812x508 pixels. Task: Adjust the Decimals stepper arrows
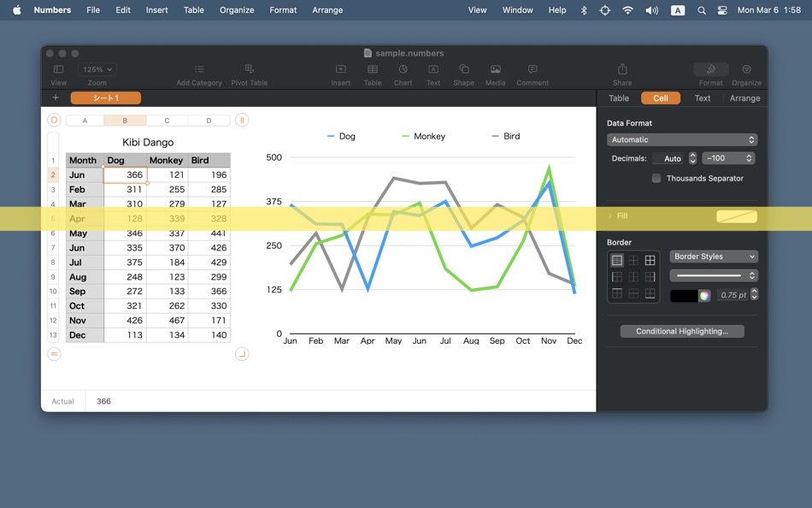click(692, 158)
